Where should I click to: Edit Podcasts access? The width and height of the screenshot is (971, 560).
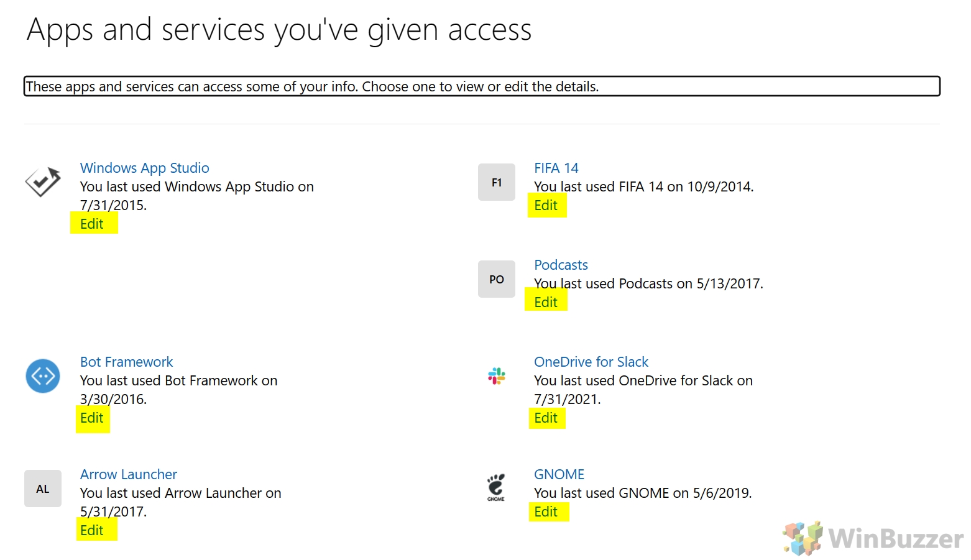tap(546, 302)
